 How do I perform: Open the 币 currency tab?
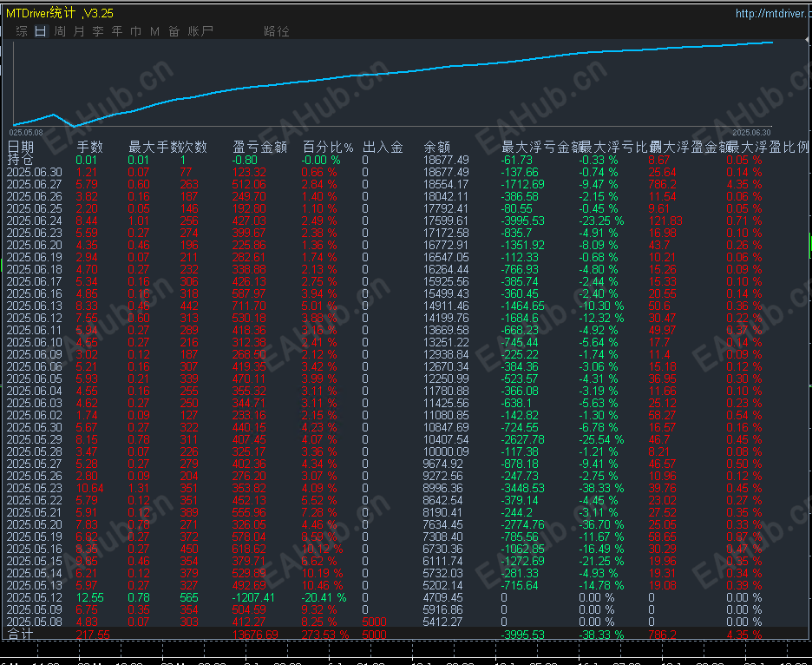(x=135, y=31)
